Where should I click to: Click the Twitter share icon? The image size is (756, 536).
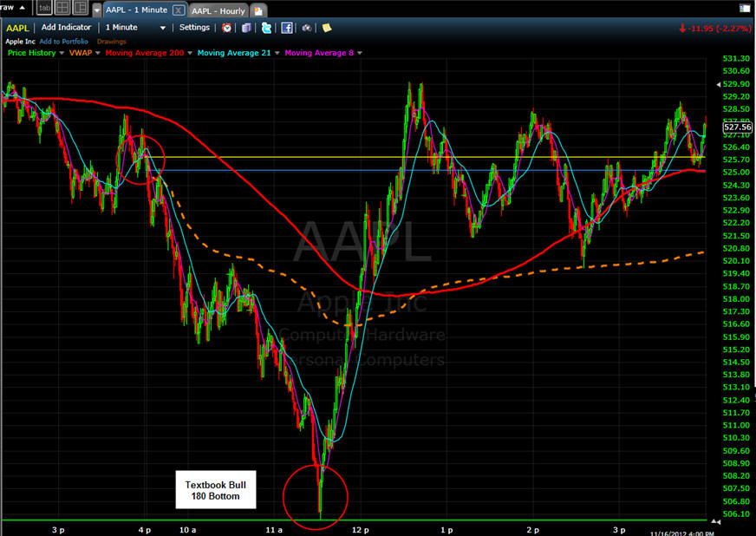(x=266, y=28)
